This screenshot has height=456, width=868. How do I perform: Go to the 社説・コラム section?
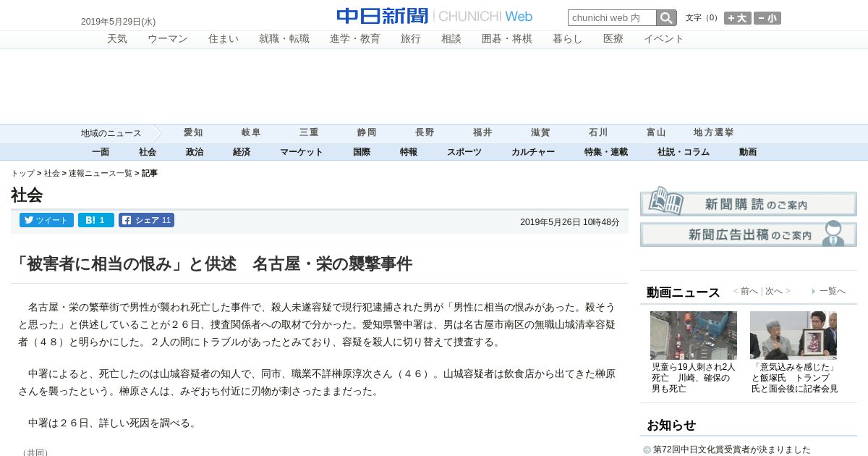click(684, 152)
